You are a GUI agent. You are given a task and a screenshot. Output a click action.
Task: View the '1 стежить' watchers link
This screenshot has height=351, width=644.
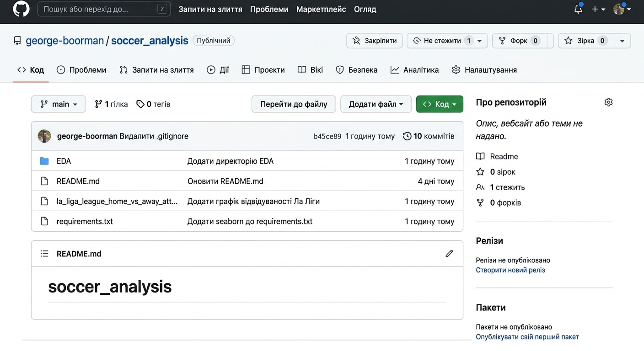[500, 187]
